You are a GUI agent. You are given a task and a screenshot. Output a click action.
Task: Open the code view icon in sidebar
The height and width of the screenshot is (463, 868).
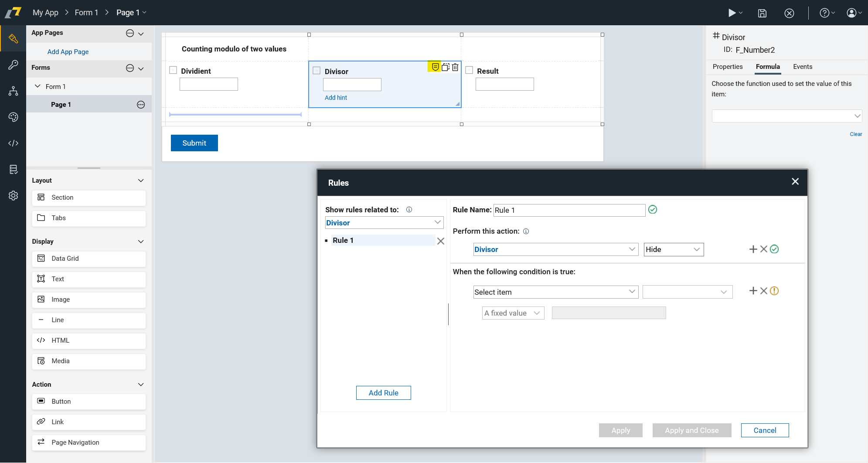click(x=13, y=143)
